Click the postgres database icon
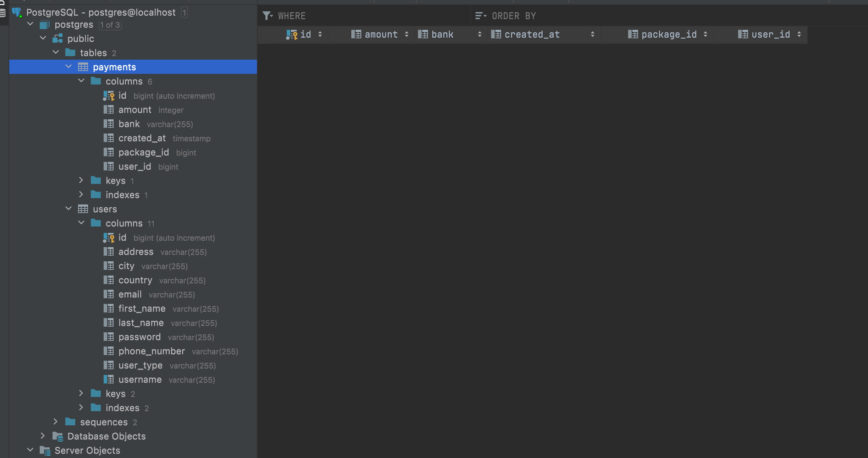This screenshot has height=458, width=868. [45, 24]
